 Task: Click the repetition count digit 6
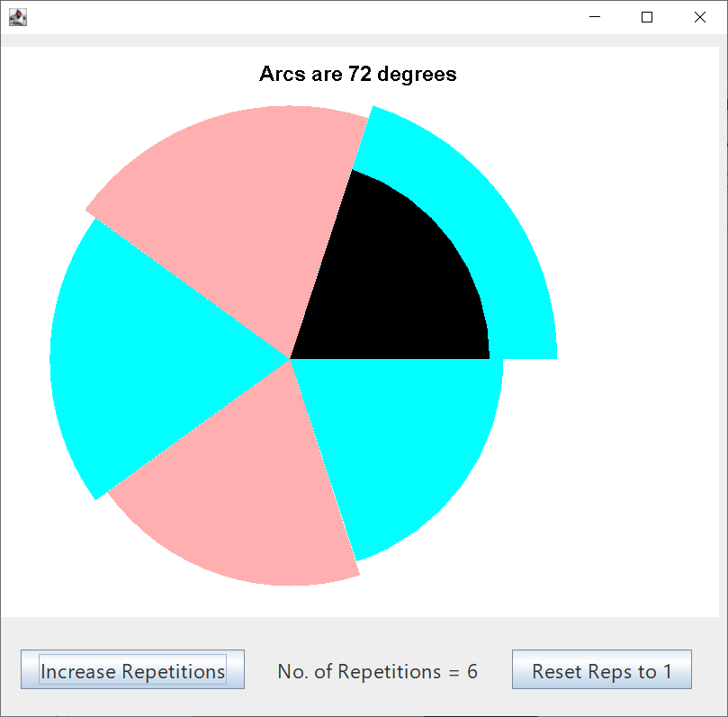click(472, 671)
